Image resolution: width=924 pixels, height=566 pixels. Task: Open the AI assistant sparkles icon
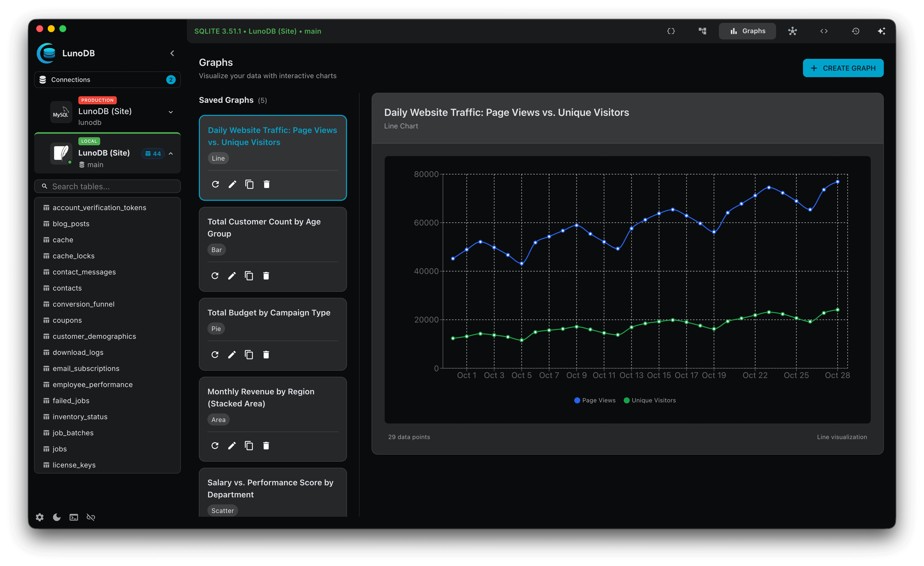tap(882, 31)
